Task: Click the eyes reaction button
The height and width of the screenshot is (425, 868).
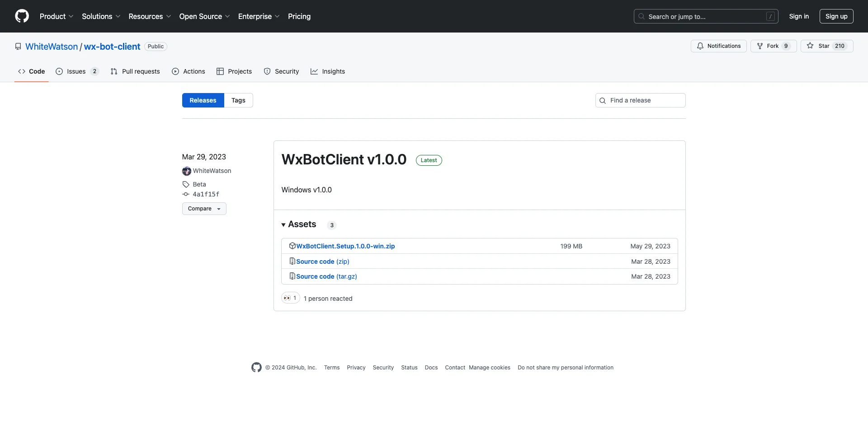Action: [291, 298]
